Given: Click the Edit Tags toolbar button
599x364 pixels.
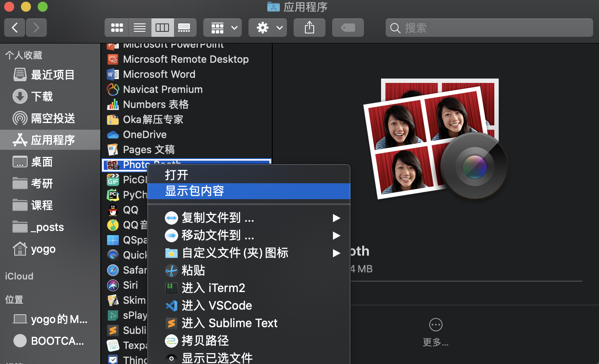Looking at the screenshot, I should point(348,28).
